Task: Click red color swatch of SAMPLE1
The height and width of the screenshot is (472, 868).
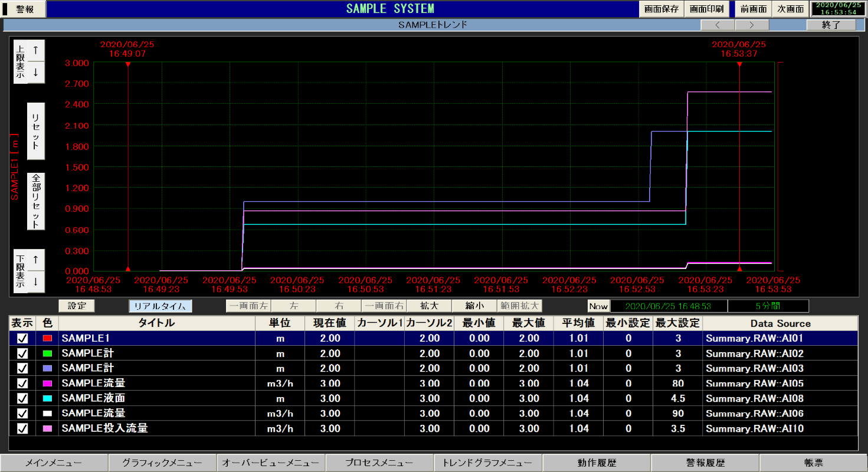Action: click(47, 338)
